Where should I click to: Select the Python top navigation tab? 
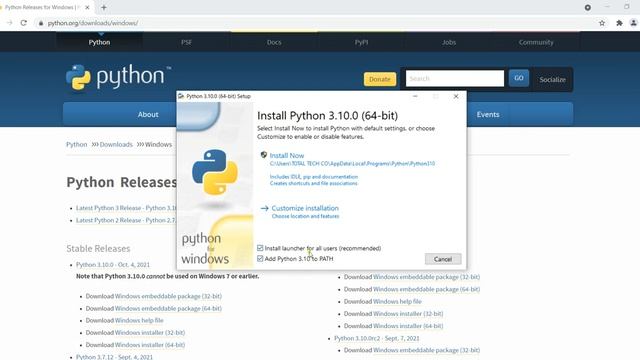99,42
